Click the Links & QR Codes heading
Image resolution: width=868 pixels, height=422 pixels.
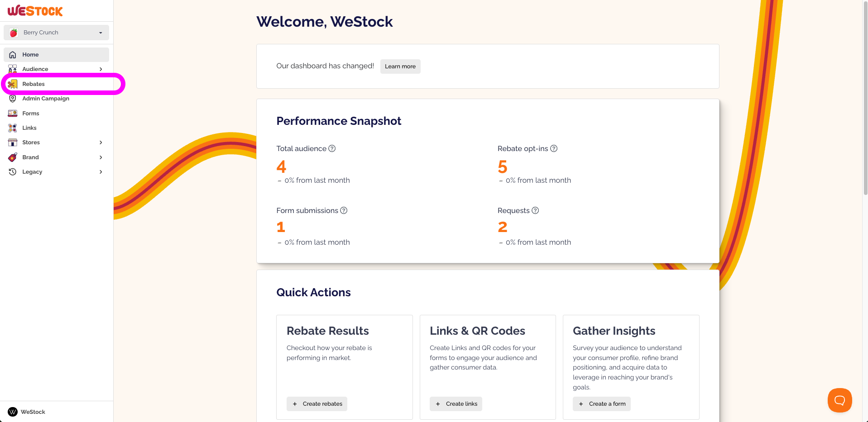[x=477, y=331]
